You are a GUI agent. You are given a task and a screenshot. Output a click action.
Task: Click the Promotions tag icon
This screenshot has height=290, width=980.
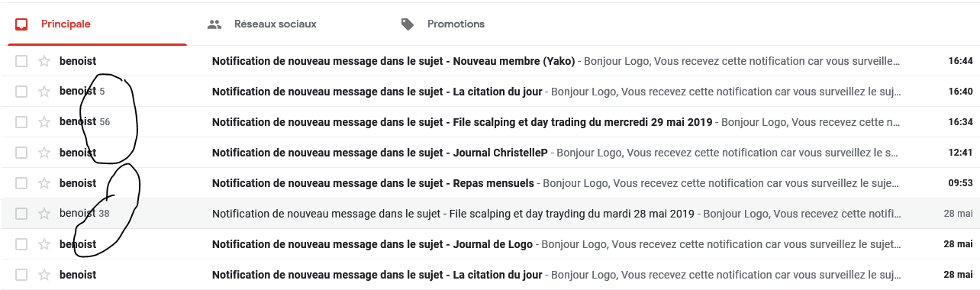click(408, 24)
